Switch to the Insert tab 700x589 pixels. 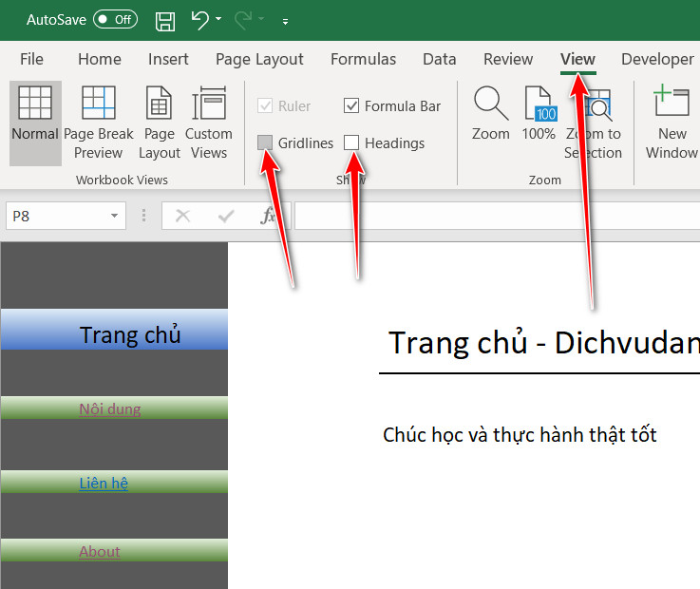(168, 59)
